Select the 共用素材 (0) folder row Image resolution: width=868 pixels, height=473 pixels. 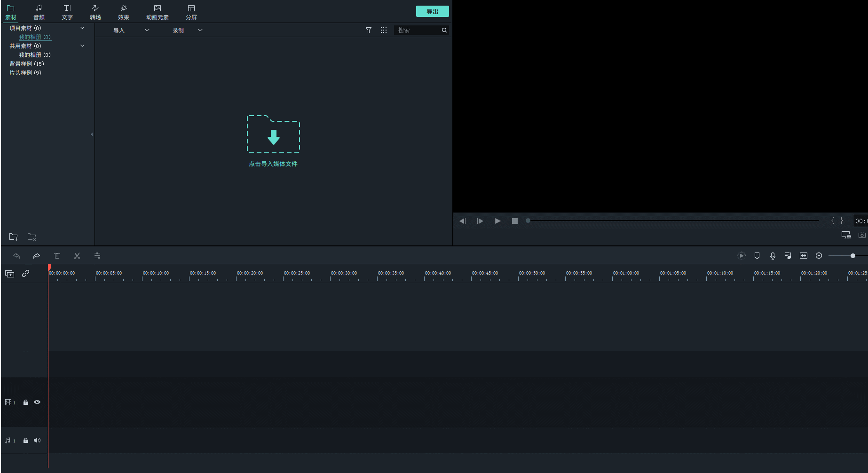pyautogui.click(x=25, y=46)
